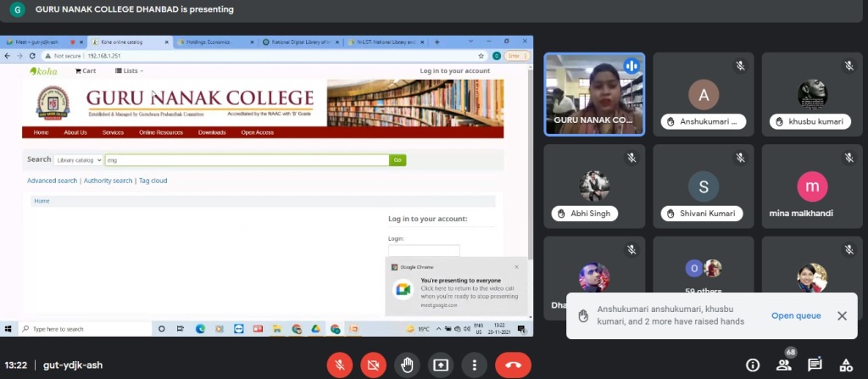Open a new browser tab
This screenshot has width=868, height=379.
coord(437,42)
